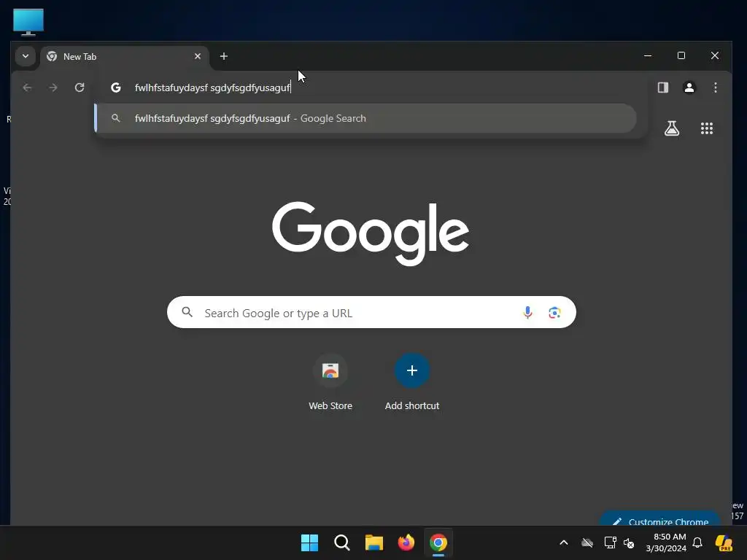
Task: Click the Google G icon in address bar
Action: [116, 87]
